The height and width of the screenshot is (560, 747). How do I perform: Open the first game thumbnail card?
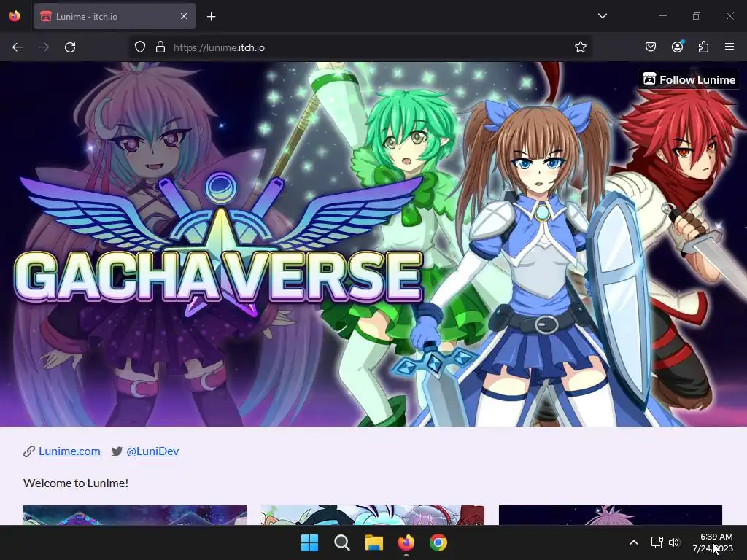coord(135,516)
